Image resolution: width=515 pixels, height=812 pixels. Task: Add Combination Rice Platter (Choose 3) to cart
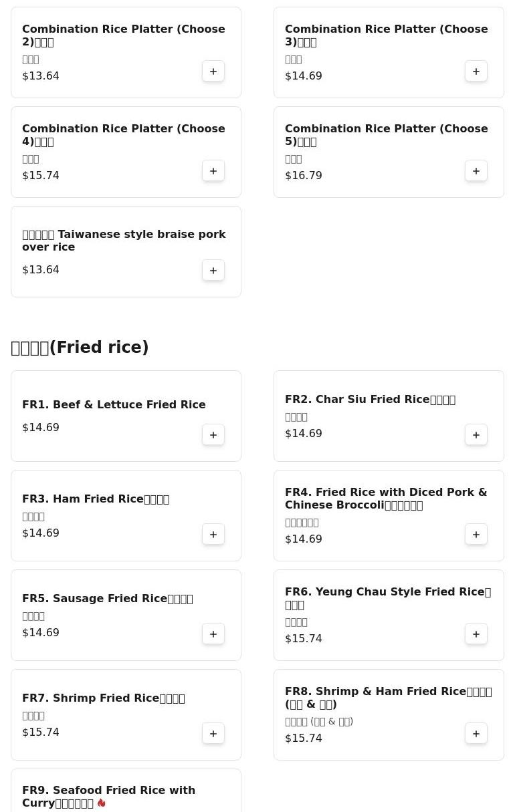coord(476,72)
